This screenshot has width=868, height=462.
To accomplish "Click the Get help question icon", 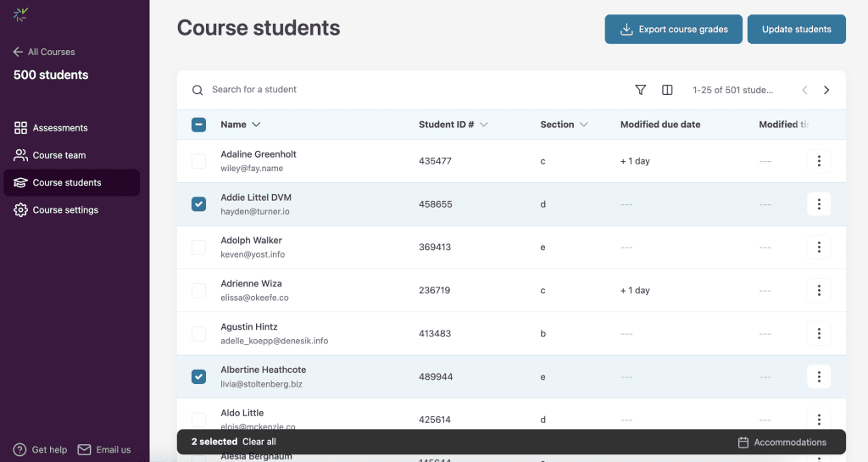I will pyautogui.click(x=19, y=449).
